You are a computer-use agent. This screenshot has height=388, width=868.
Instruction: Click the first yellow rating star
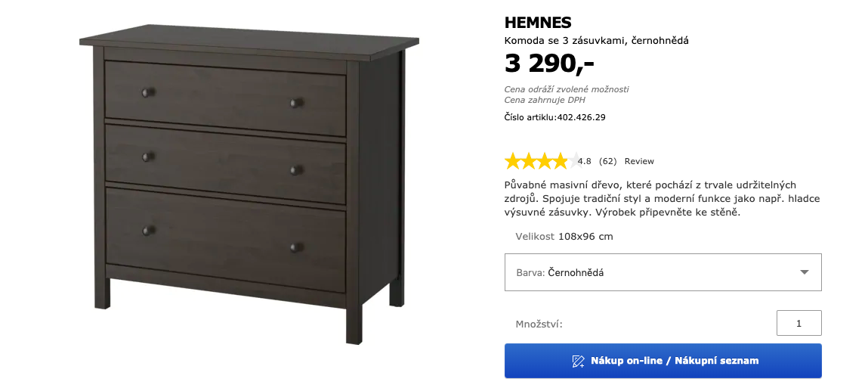point(513,161)
